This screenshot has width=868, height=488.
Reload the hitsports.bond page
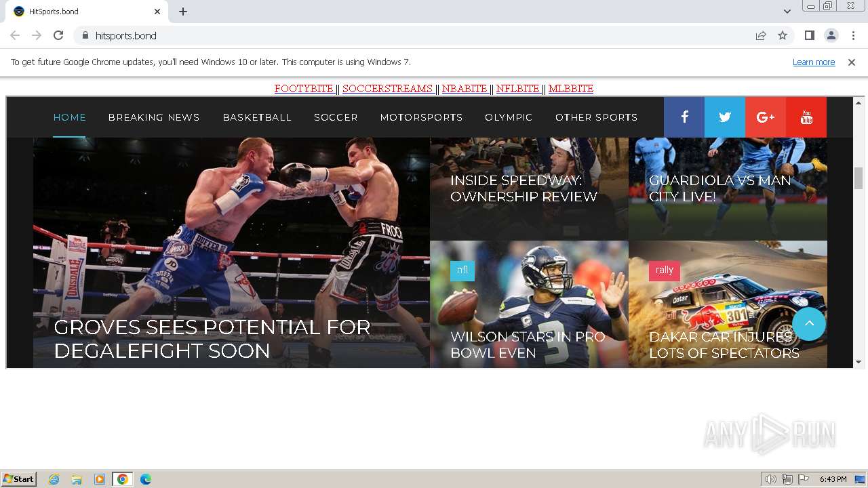[x=58, y=35]
